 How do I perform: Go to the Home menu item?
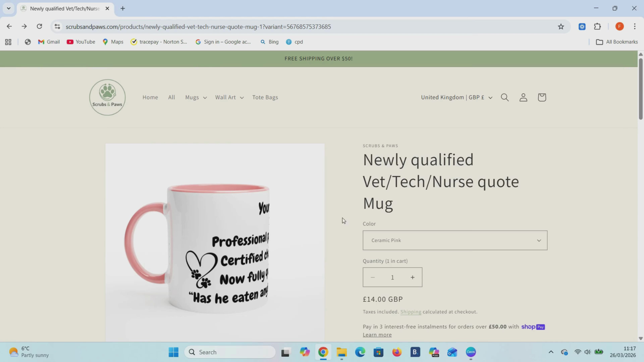click(150, 97)
